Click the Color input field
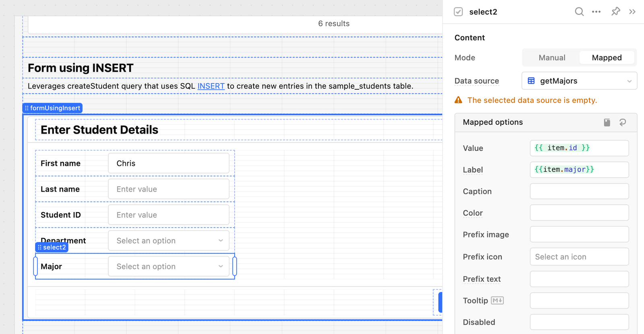 click(579, 213)
